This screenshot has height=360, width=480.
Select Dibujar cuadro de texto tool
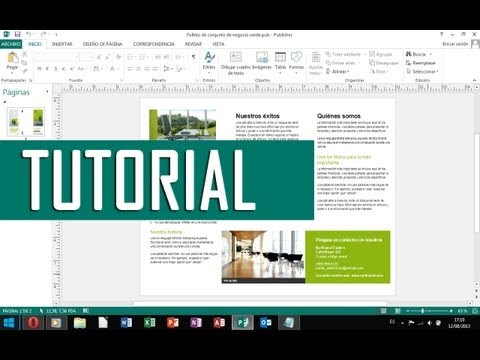click(x=236, y=63)
